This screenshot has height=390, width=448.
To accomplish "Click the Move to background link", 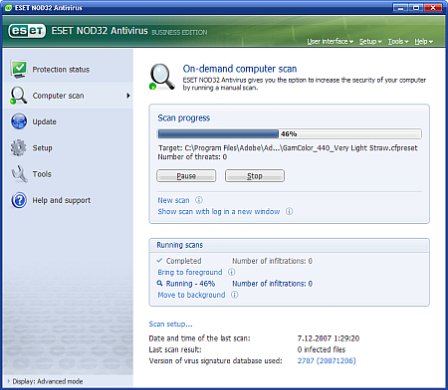I will pos(191,295).
